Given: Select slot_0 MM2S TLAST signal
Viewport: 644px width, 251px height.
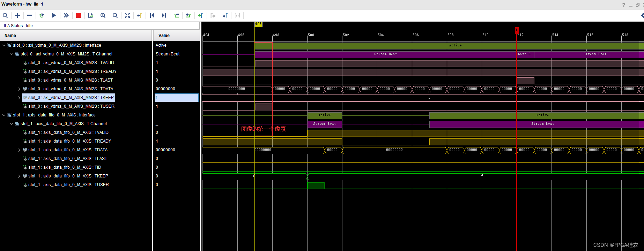Looking at the screenshot, I should pyautogui.click(x=71, y=80).
